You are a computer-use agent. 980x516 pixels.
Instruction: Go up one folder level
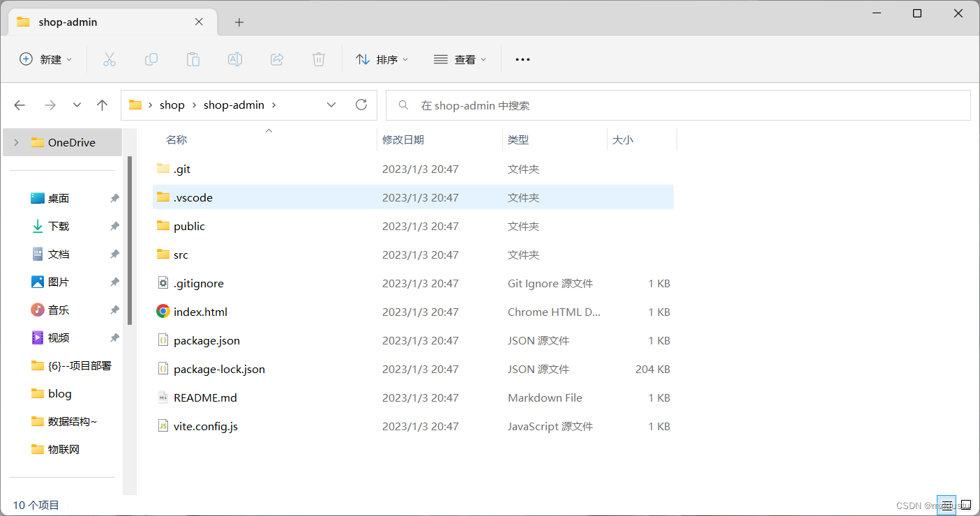click(102, 105)
